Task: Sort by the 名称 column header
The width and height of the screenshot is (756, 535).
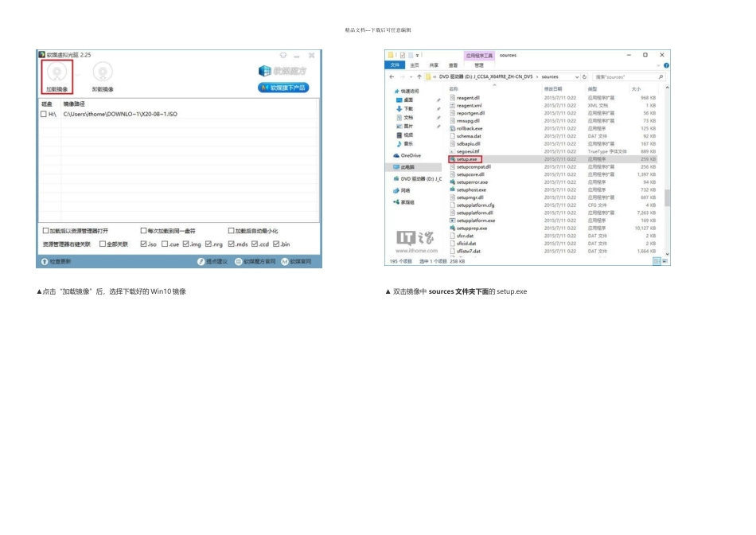Action: point(454,88)
